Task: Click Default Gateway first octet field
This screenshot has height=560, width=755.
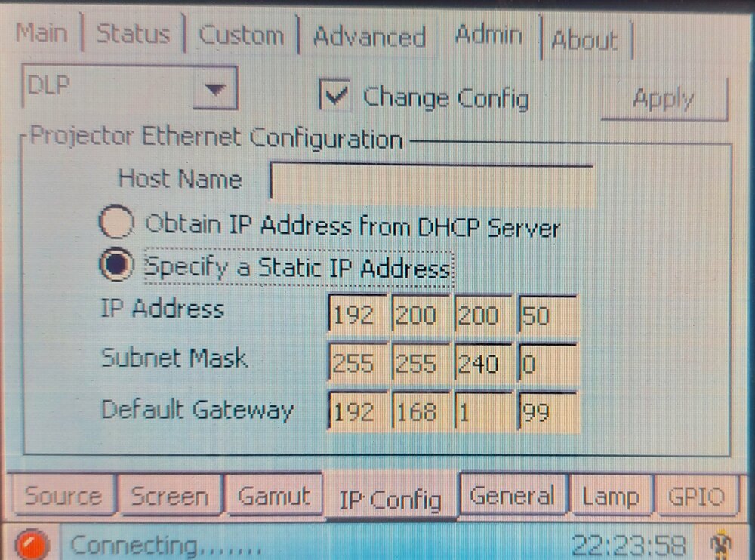Action: pyautogui.click(x=357, y=411)
